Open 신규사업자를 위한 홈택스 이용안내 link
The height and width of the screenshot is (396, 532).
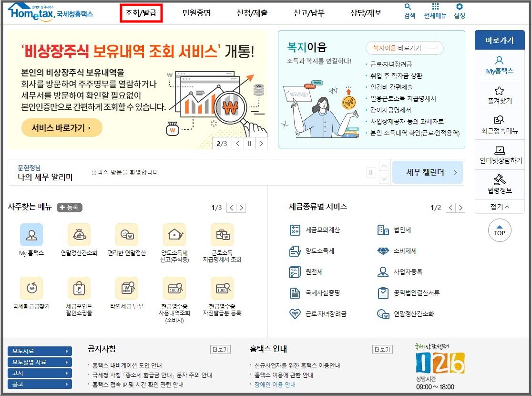pyautogui.click(x=297, y=365)
